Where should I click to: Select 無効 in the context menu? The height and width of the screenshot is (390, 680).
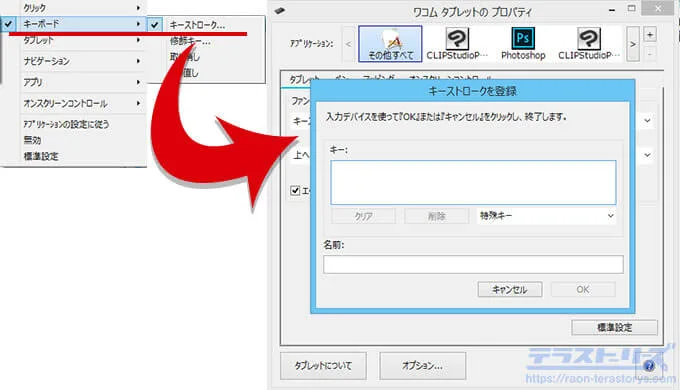tap(33, 140)
